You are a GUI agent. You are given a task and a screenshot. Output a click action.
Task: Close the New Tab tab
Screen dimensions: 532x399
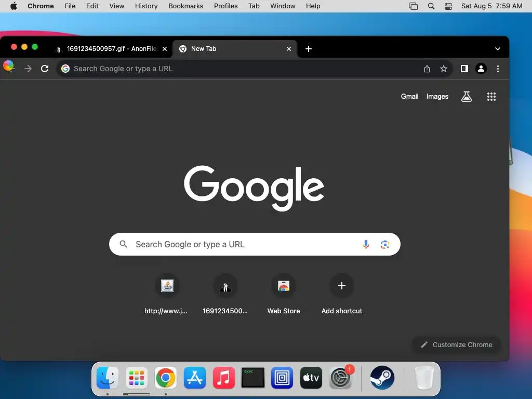[x=289, y=49]
